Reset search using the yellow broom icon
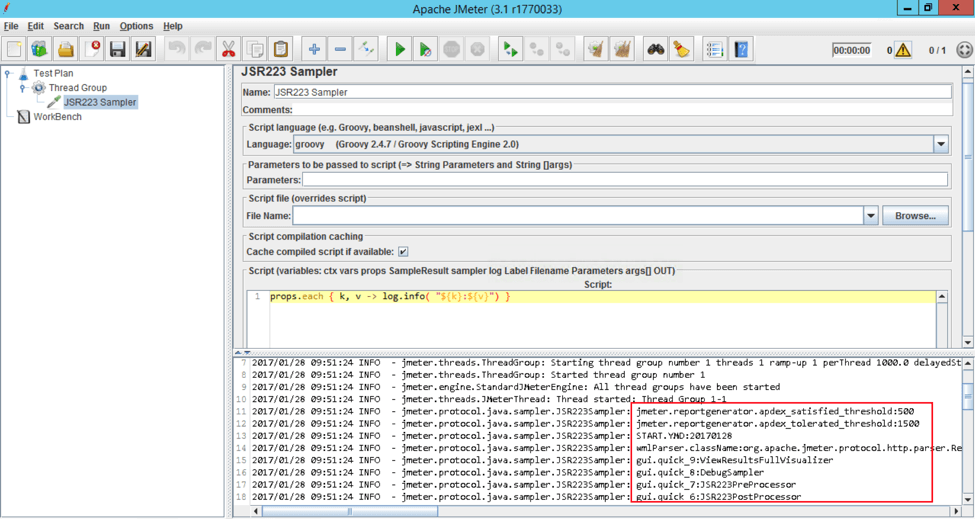Image resolution: width=975 pixels, height=519 pixels. (682, 49)
